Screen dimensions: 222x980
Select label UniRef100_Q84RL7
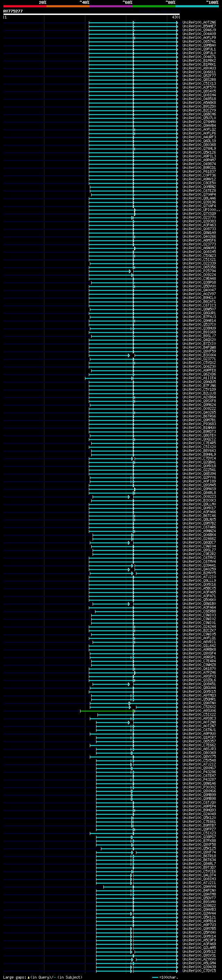pos(199,864)
